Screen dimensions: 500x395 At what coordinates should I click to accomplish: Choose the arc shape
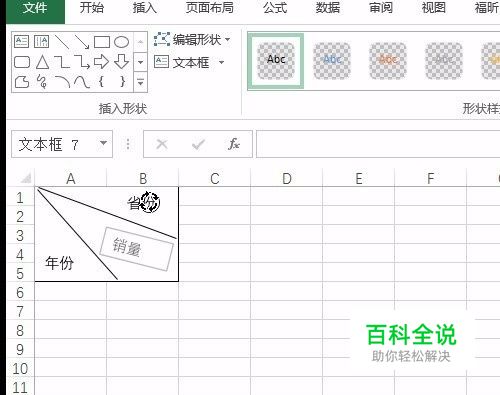[x=62, y=82]
